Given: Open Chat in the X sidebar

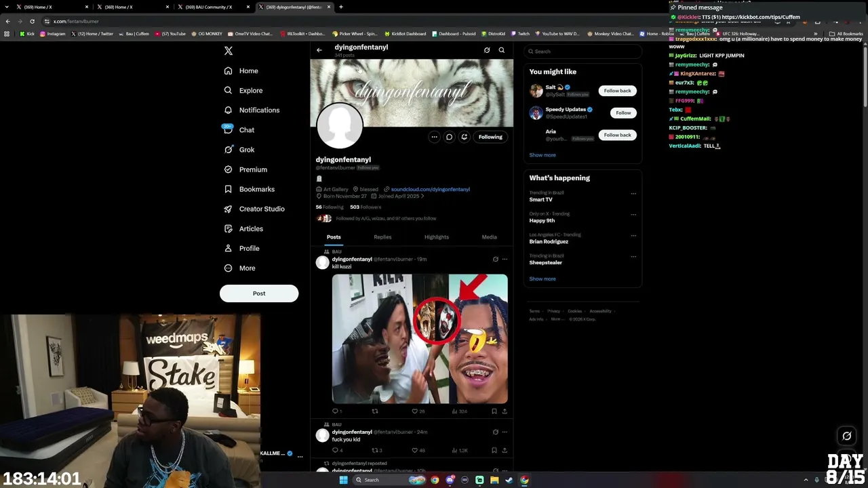Looking at the screenshot, I should (x=239, y=130).
